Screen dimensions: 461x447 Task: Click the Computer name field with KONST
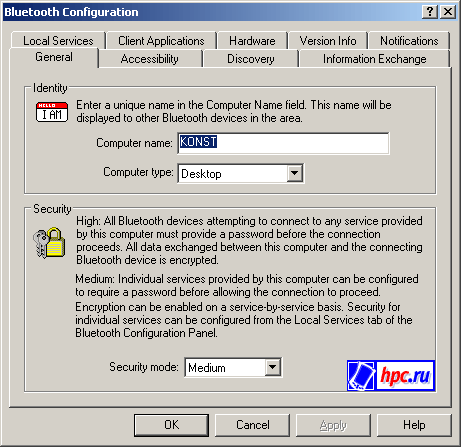pyautogui.click(x=283, y=143)
